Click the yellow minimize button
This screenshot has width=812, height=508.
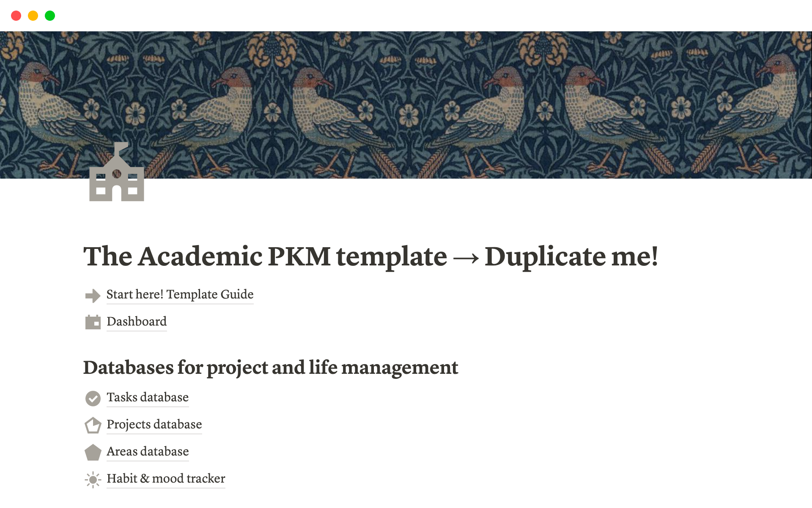32,16
